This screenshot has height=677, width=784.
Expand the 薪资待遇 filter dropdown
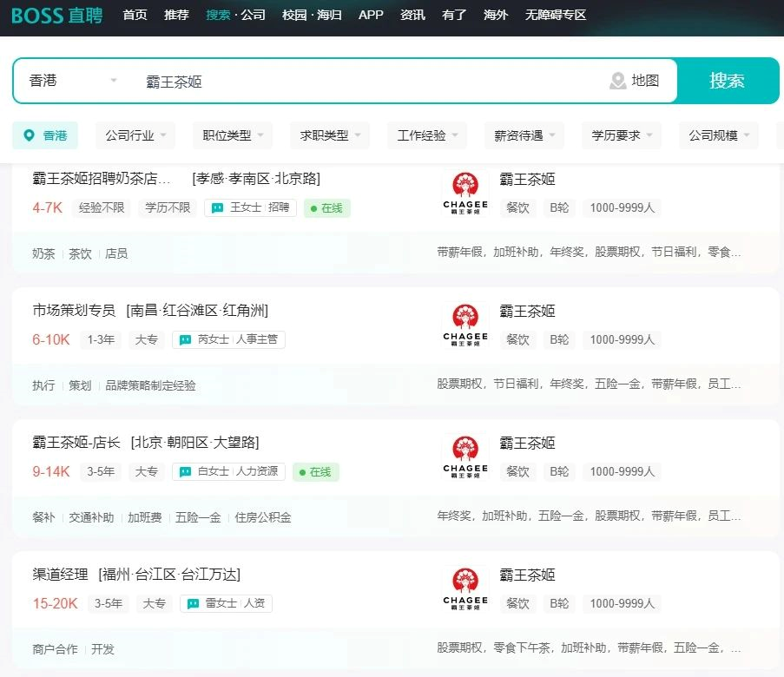(x=524, y=135)
